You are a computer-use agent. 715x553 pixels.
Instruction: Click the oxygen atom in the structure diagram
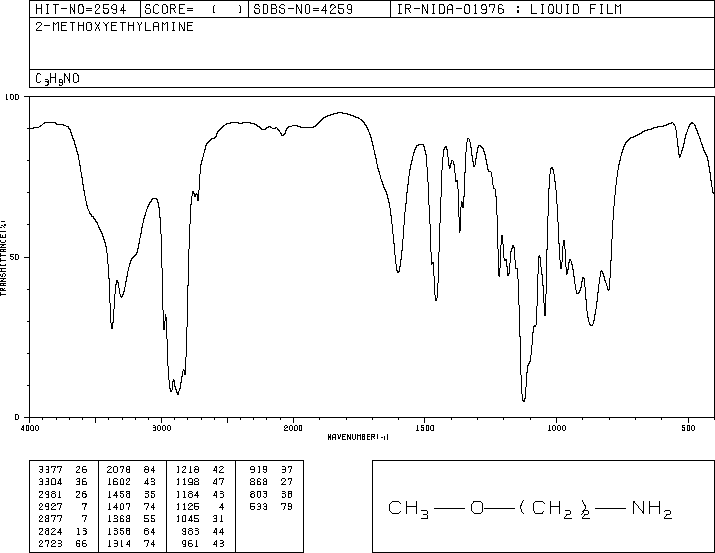click(x=477, y=510)
